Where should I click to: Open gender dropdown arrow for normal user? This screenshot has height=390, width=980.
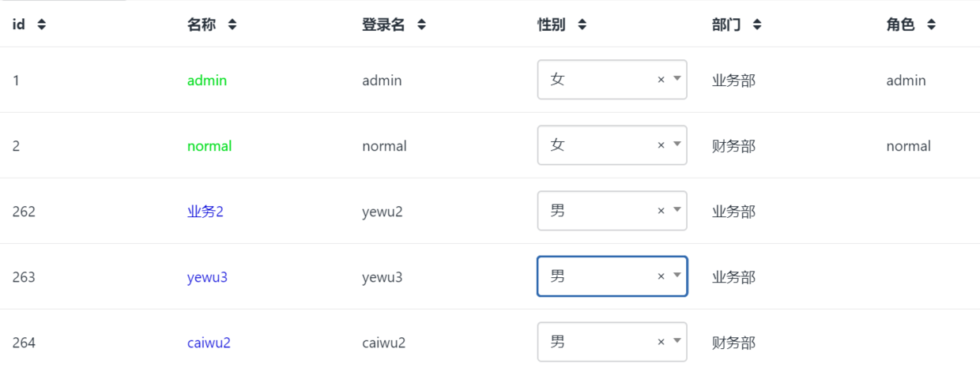(x=677, y=144)
